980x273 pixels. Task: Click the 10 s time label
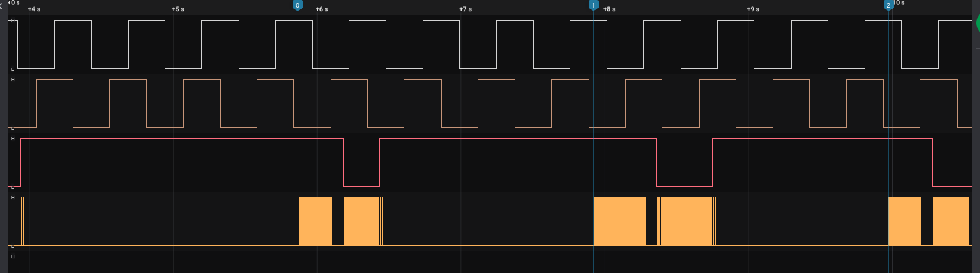(899, 3)
